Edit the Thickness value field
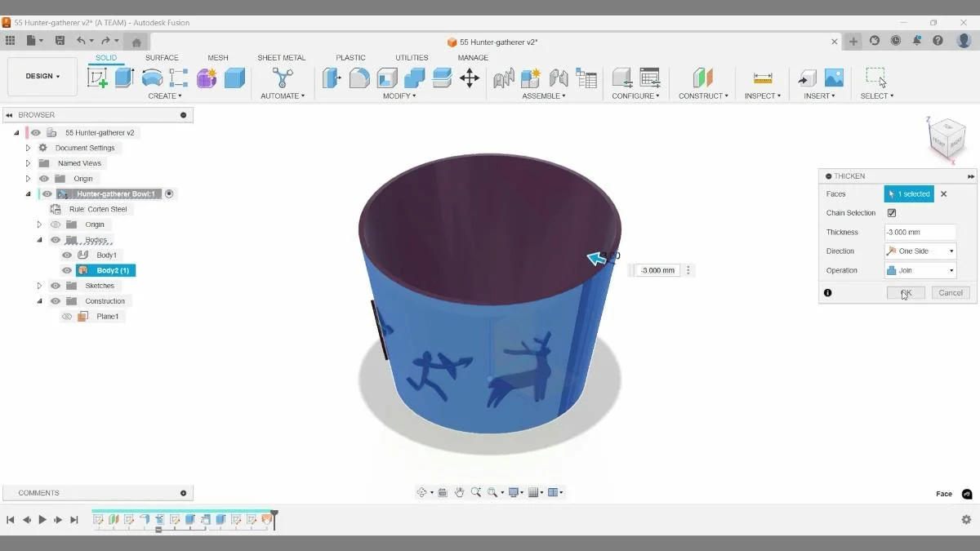Screen dimensions: 980x551 pyautogui.click(x=920, y=232)
